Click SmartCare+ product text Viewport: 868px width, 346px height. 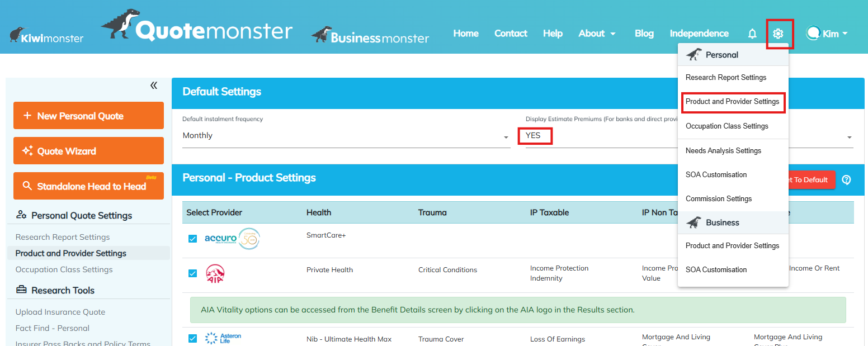[326, 235]
